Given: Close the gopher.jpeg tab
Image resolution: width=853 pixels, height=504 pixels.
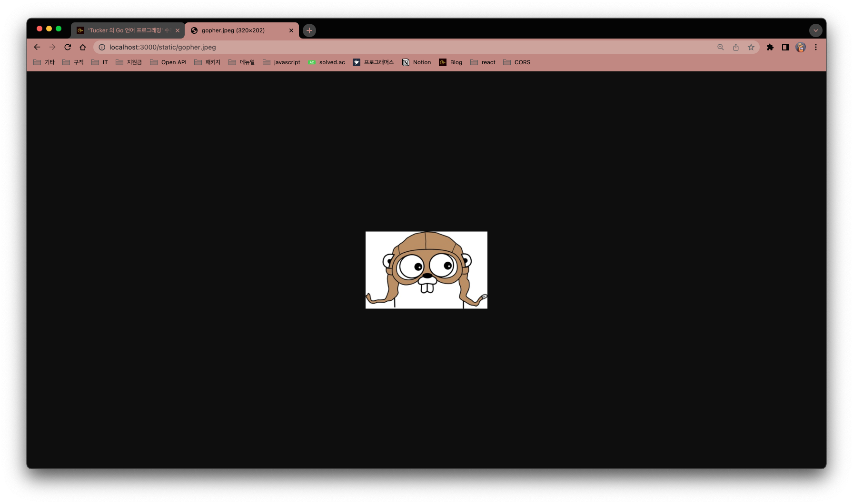Looking at the screenshot, I should [291, 30].
